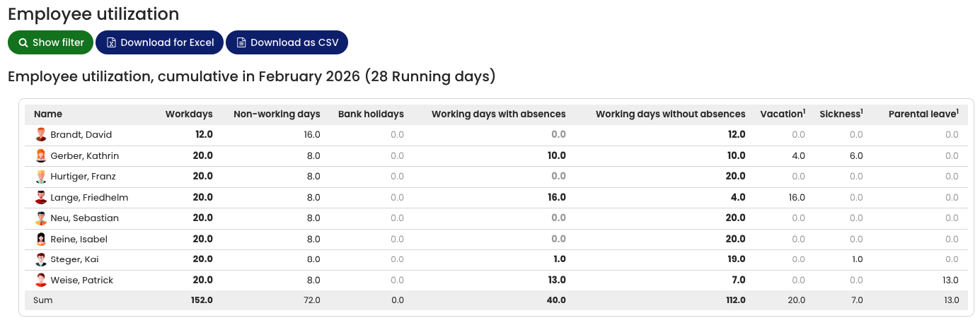Export the table via Download as CSV
The width and height of the screenshot is (980, 325).
coord(287,42)
